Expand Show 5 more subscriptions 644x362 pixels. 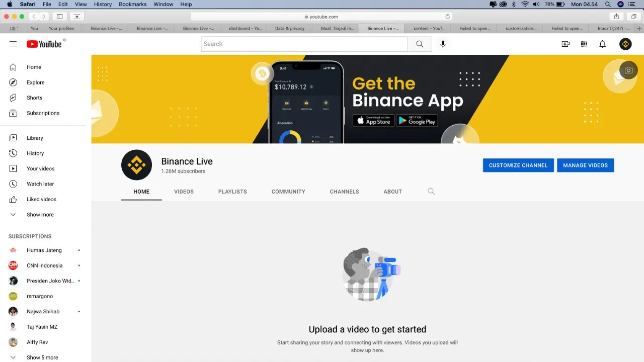coord(42,357)
